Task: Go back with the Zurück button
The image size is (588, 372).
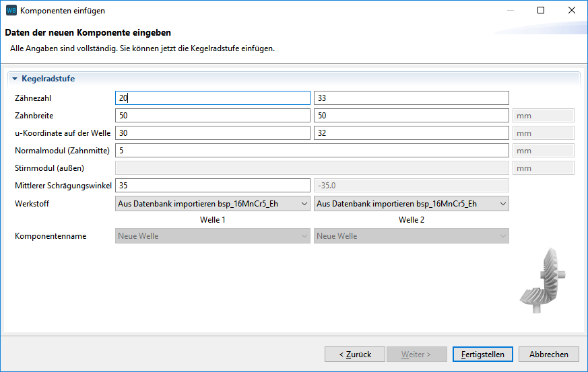Action: [355, 354]
